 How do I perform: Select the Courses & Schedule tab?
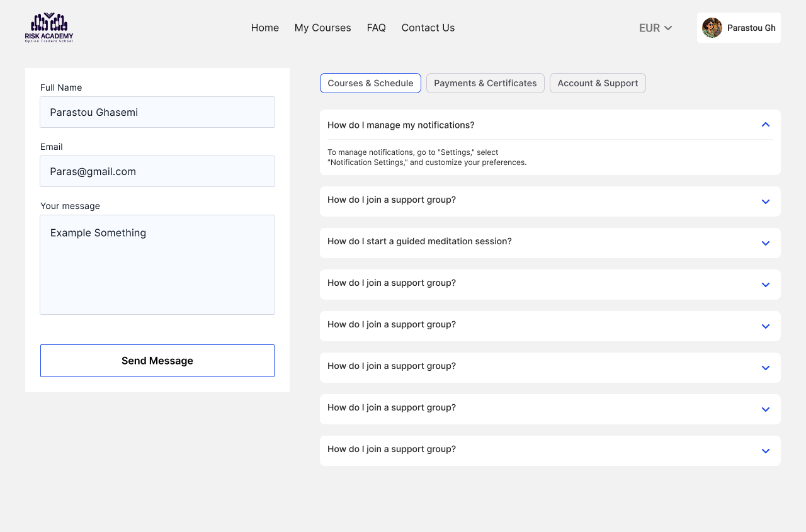(370, 83)
